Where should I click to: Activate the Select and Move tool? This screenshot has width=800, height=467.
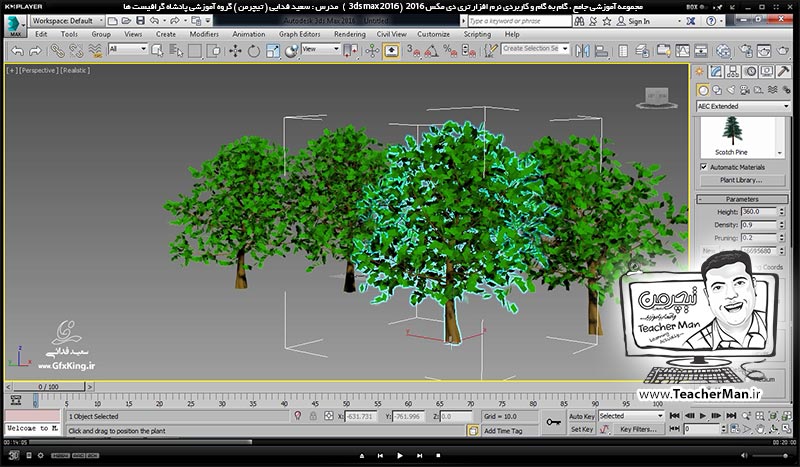(235, 51)
